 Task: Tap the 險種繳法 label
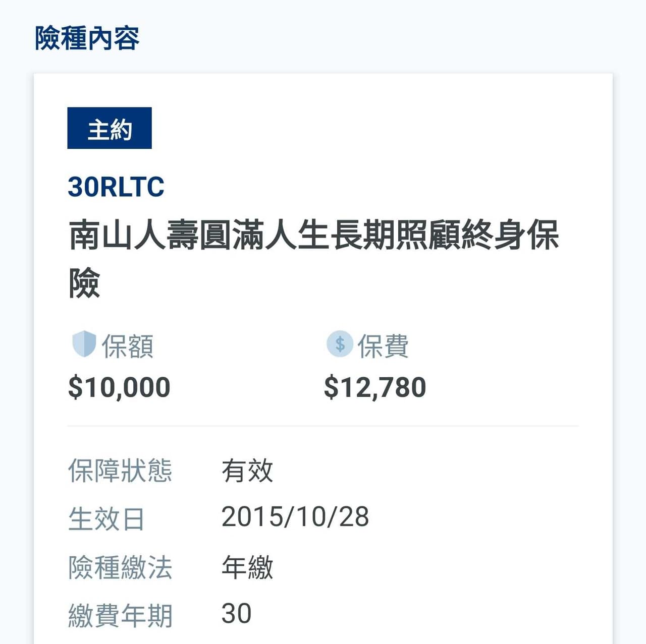coord(120,567)
